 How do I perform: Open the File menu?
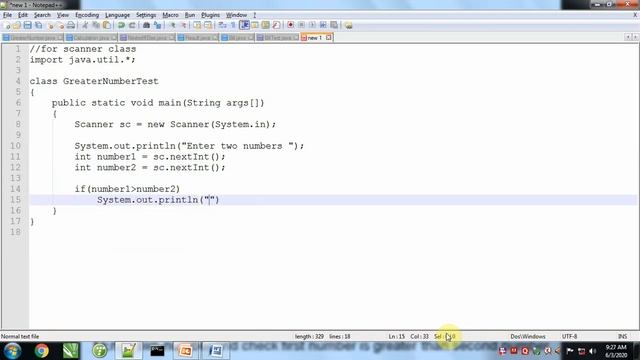[x=7, y=15]
